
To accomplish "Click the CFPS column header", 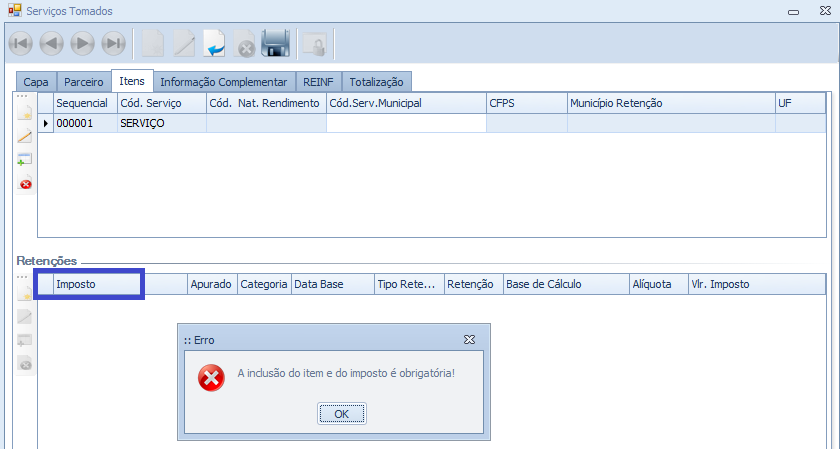I will 527,103.
